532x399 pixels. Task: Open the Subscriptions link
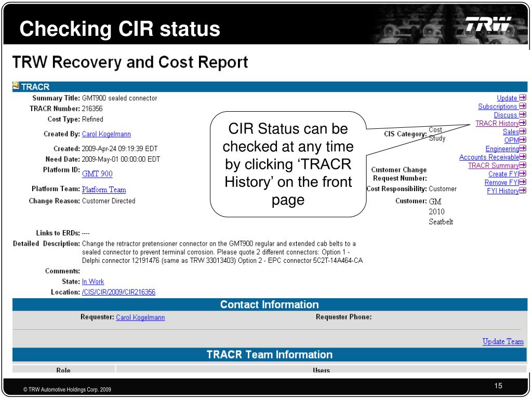(x=497, y=107)
